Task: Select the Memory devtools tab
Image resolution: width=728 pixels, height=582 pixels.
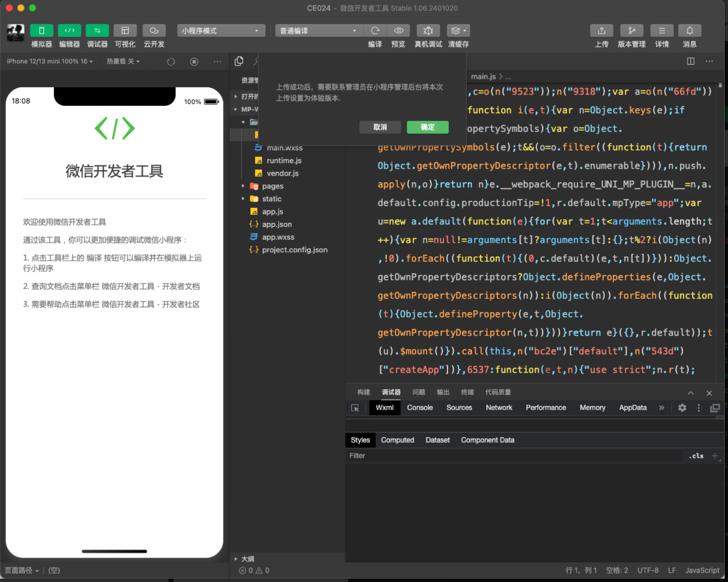Action: tap(593, 408)
